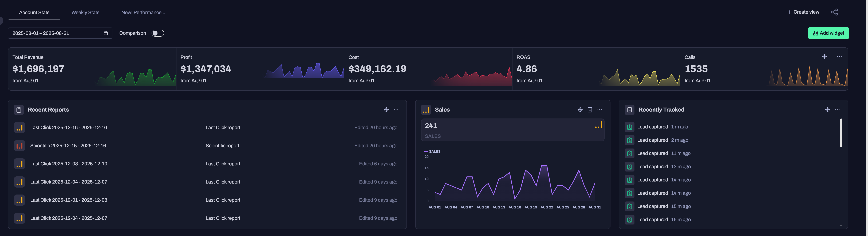Image resolution: width=868 pixels, height=236 pixels.
Task: Click the move handle on Recently Tracked
Action: pos(827,110)
